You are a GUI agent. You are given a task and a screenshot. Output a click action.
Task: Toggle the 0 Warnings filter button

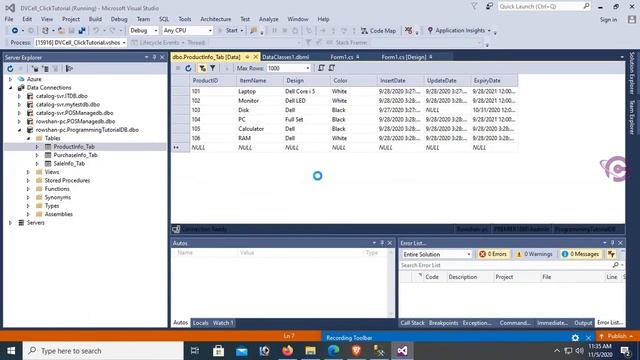point(534,254)
